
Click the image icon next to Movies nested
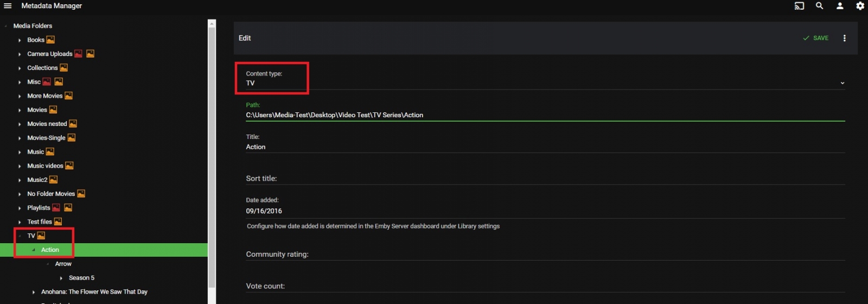[x=73, y=124]
